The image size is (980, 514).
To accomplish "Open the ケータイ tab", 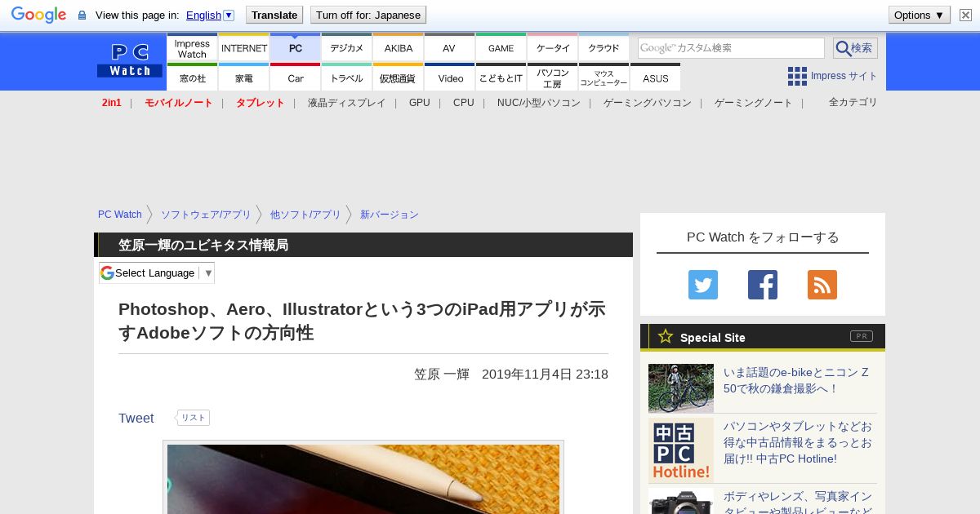I will point(552,47).
